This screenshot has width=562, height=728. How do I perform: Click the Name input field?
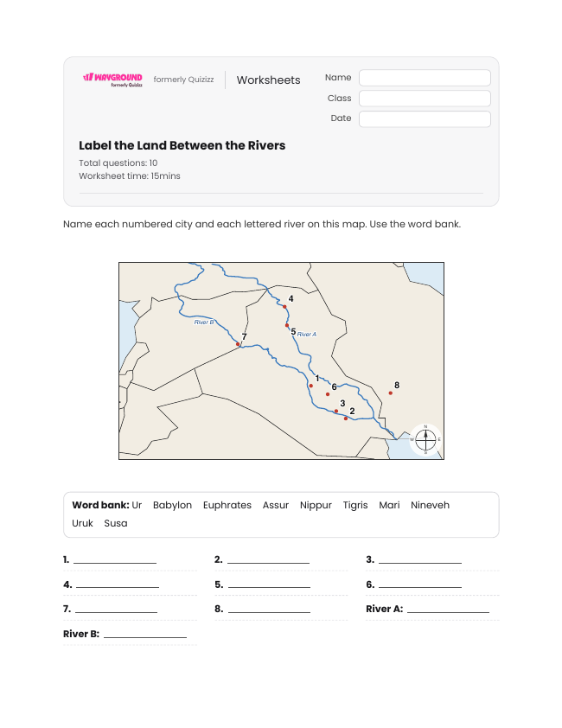tap(425, 78)
